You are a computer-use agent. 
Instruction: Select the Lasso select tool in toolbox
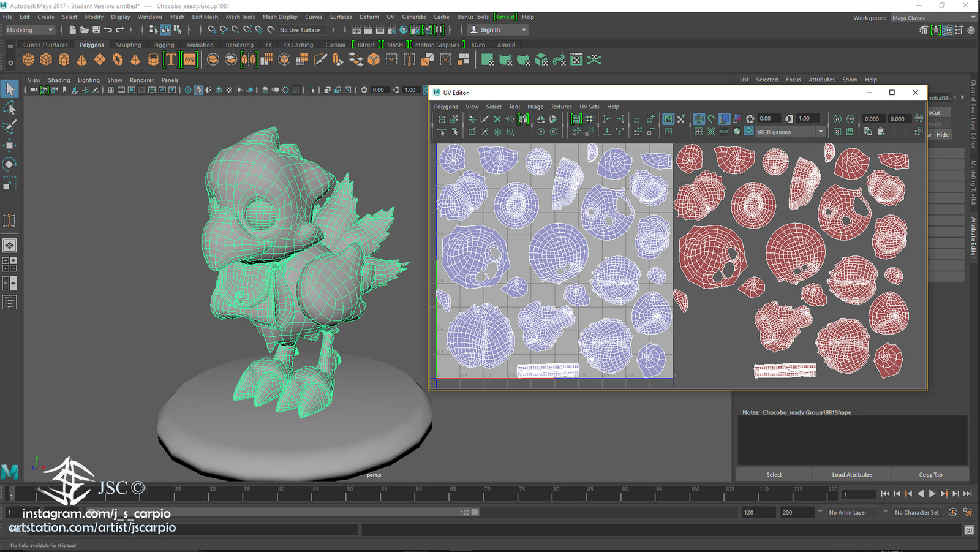point(10,108)
